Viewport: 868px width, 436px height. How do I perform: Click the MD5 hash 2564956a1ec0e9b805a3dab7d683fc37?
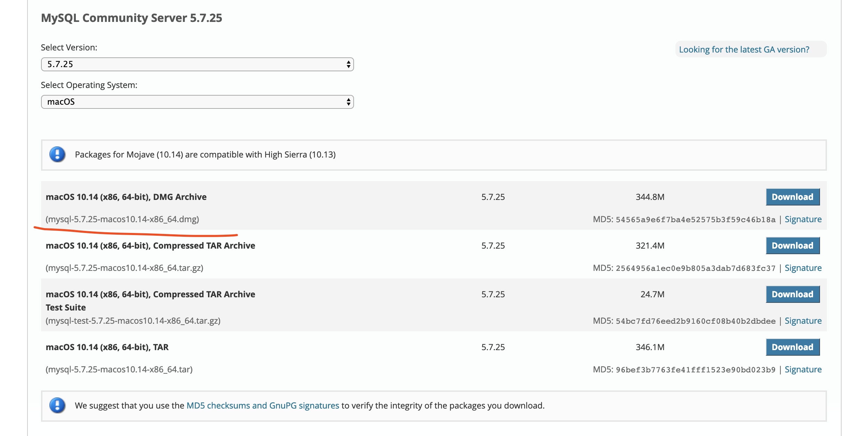696,268
